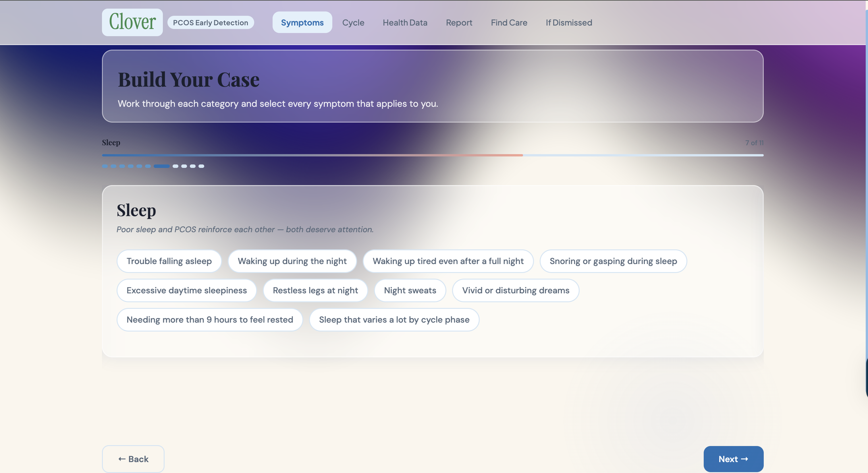Select Waking up during the night

pyautogui.click(x=292, y=261)
